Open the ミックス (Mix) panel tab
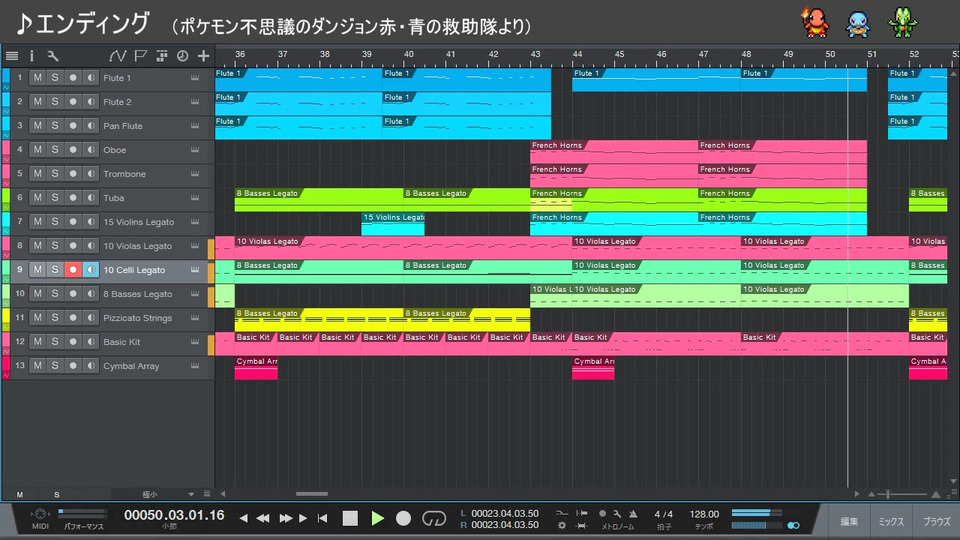 891,521
